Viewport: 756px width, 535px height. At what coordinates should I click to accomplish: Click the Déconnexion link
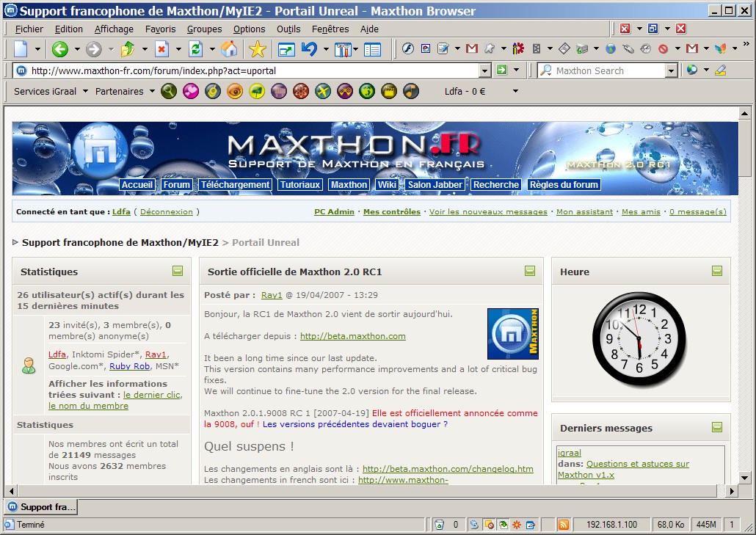click(x=167, y=211)
